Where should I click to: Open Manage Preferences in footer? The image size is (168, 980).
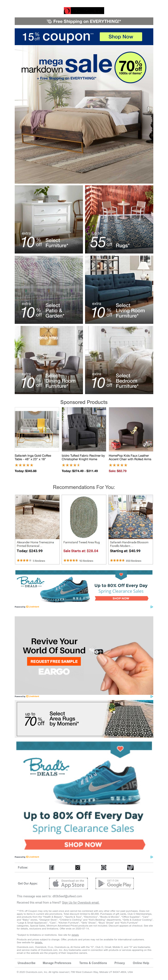click(57, 963)
